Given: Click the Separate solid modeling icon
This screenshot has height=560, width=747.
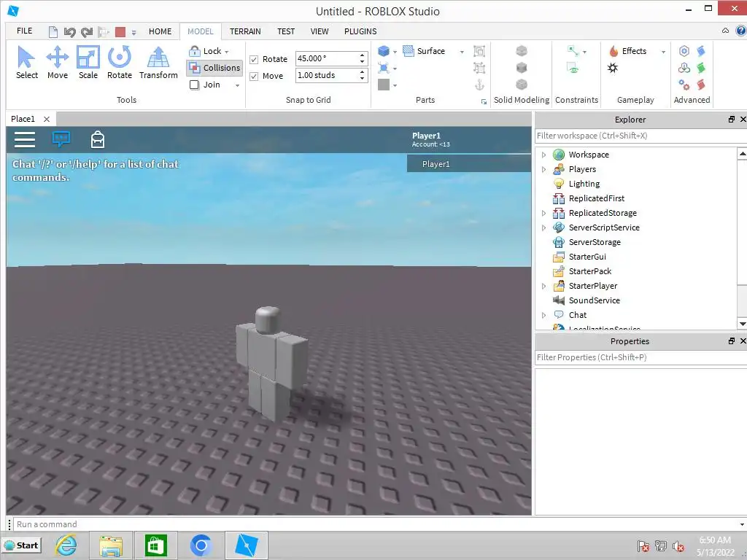Looking at the screenshot, I should click(x=522, y=85).
